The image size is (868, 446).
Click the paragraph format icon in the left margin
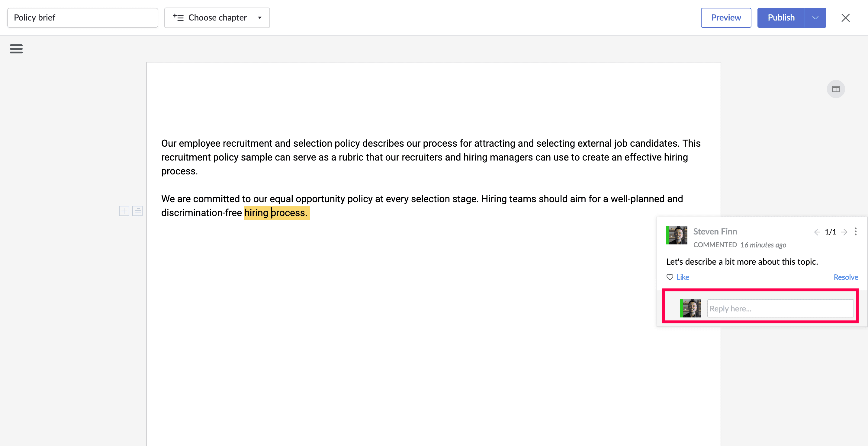click(x=137, y=211)
